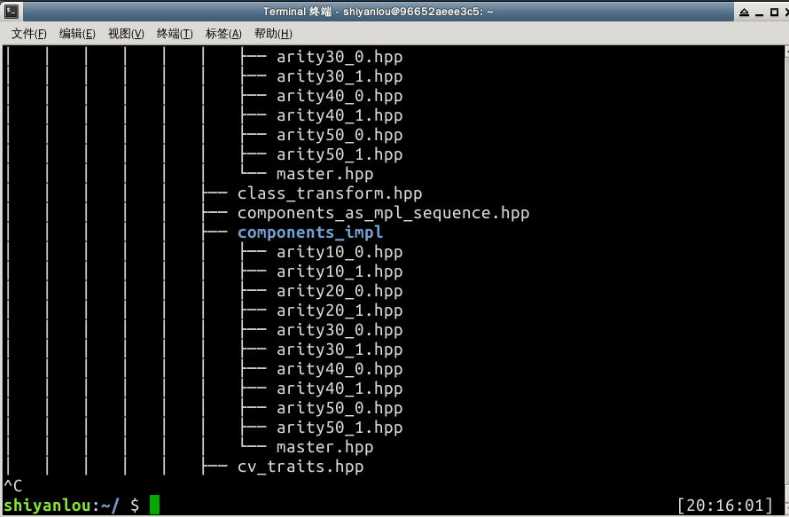
Task: Click the terminal icon in the title bar
Action: [x=11, y=11]
